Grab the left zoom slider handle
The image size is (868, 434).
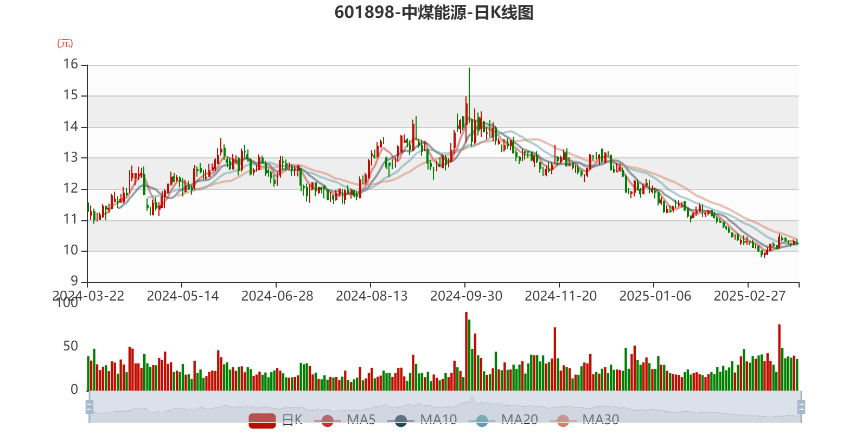(x=88, y=407)
